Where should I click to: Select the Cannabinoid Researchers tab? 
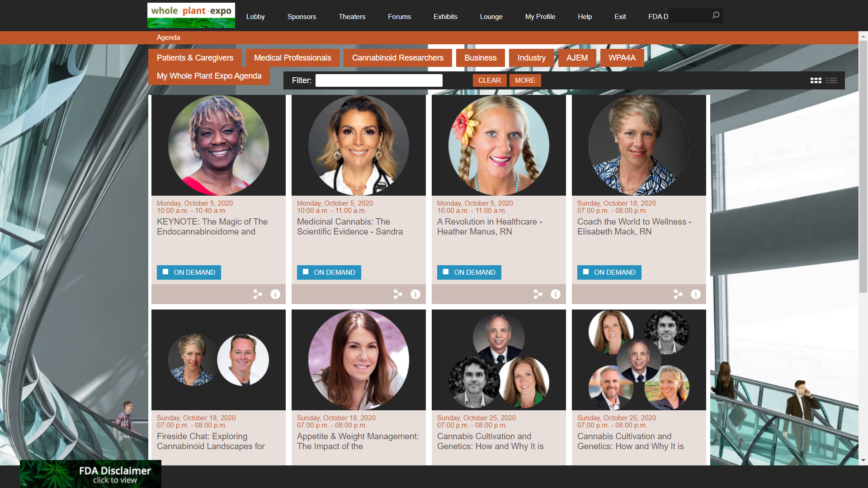tap(398, 58)
